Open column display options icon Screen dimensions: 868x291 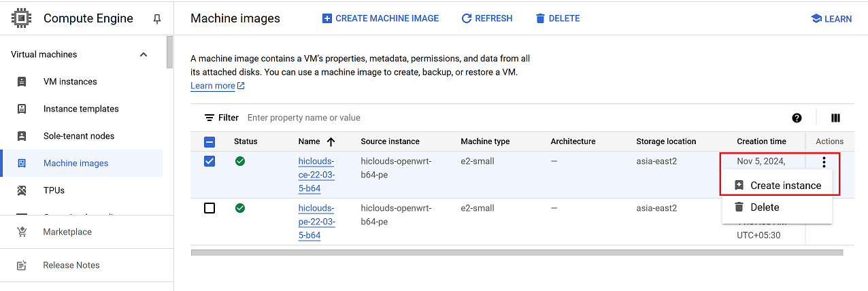click(835, 118)
